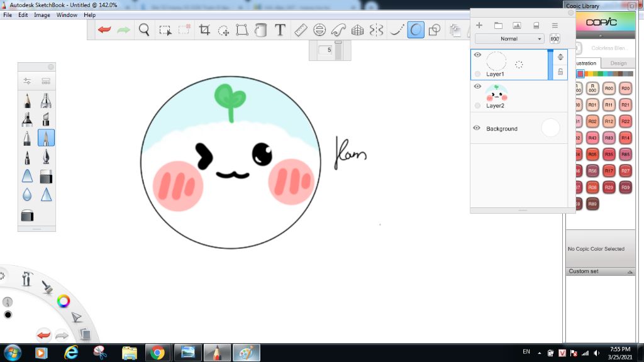This screenshot has width=644, height=362.
Task: Expand the Custom set section arrow
Action: click(630, 271)
